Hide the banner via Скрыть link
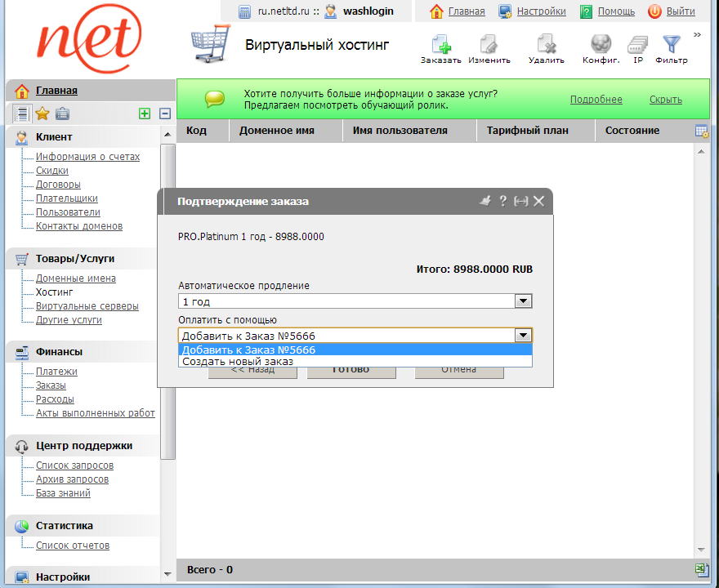 click(x=665, y=100)
